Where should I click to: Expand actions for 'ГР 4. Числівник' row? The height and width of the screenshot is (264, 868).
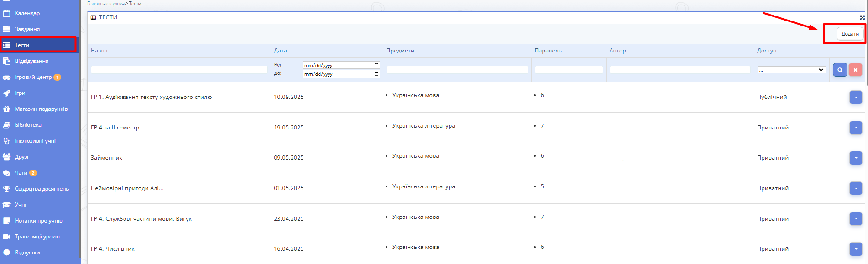pyautogui.click(x=856, y=249)
